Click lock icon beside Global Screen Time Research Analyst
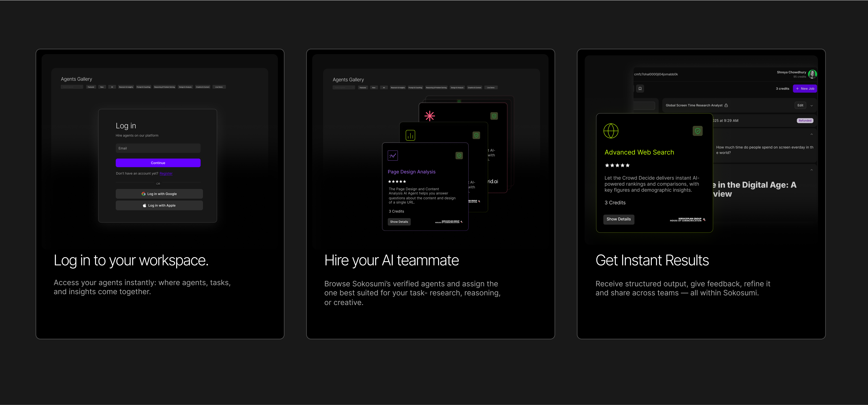868x405 pixels. 726,106
